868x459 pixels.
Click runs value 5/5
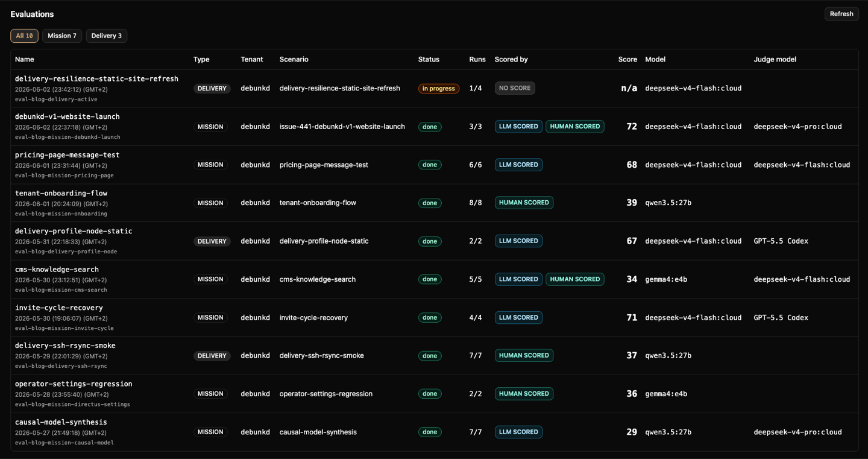476,279
